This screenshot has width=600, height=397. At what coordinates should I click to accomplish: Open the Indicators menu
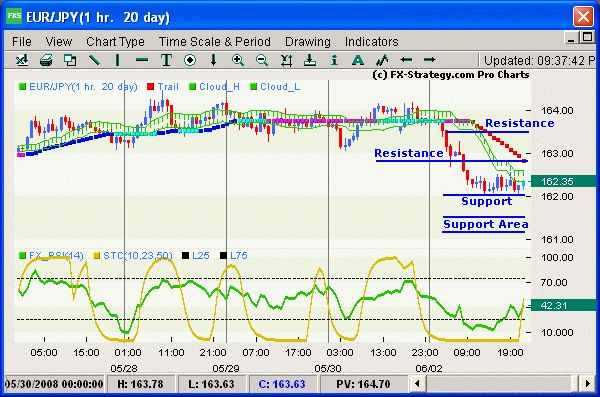(x=371, y=41)
